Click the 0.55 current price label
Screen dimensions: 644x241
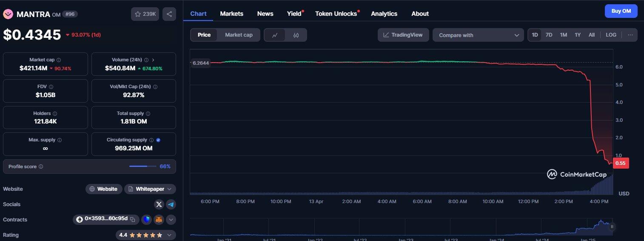pos(621,163)
